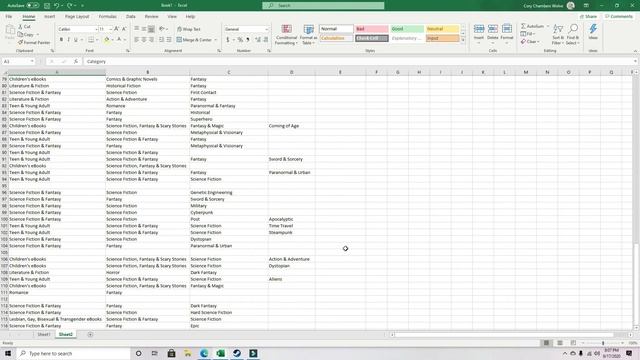Screen dimensions: 640x360
Task: Click the Name Box field
Action: click(x=18, y=61)
